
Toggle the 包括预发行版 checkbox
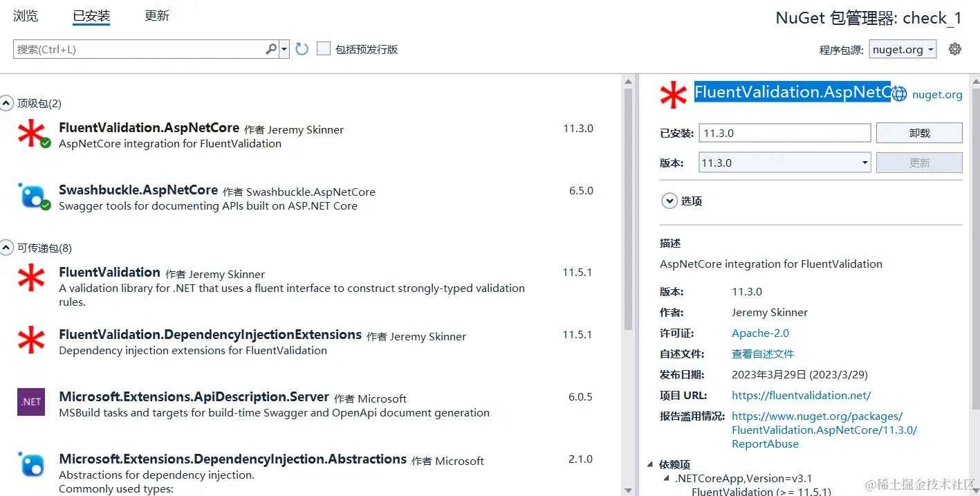tap(324, 48)
